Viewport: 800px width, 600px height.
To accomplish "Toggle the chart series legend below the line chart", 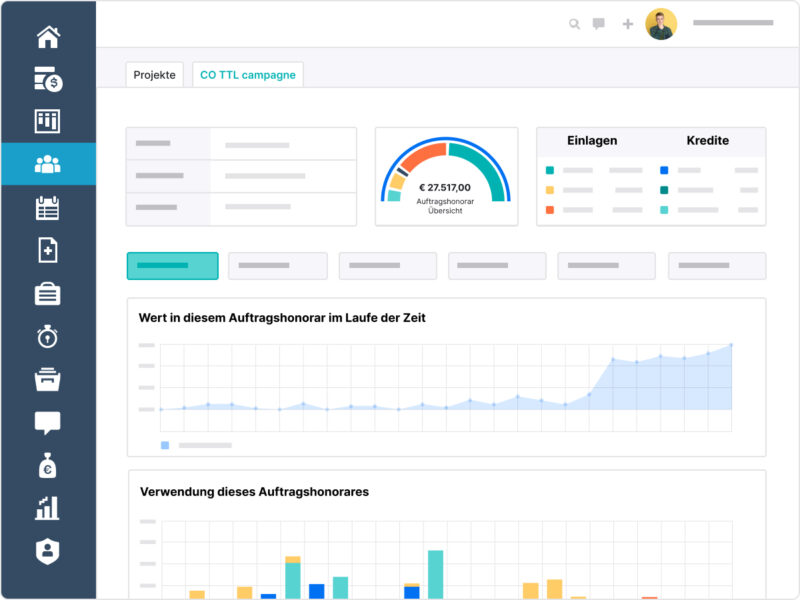I will [x=167, y=443].
